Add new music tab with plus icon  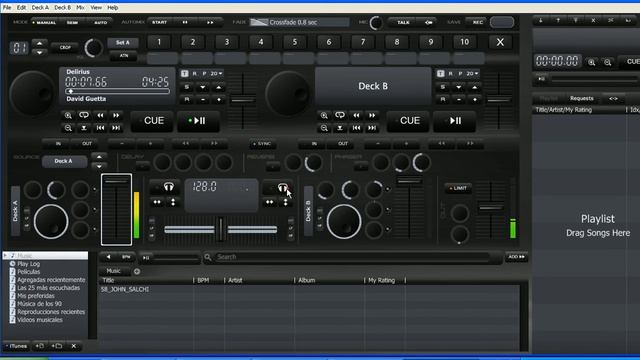137,271
